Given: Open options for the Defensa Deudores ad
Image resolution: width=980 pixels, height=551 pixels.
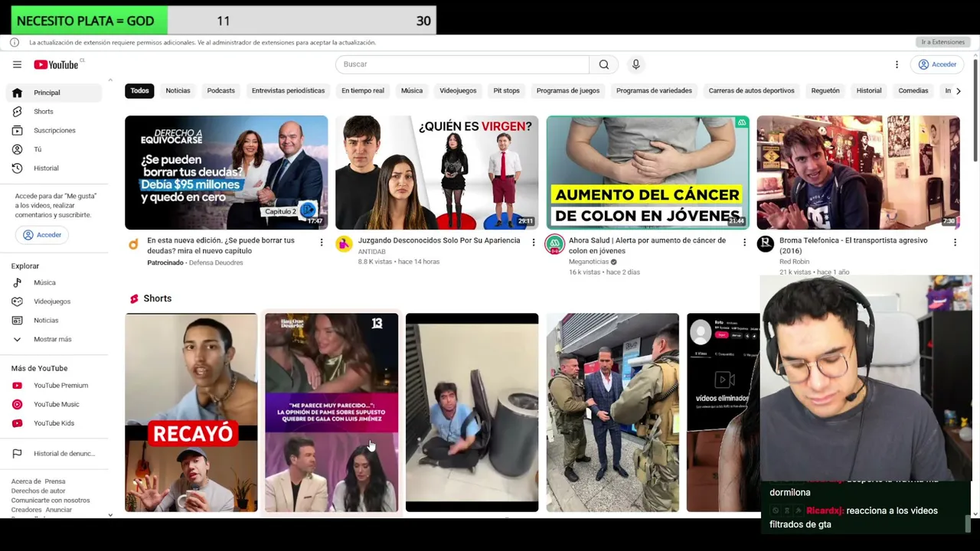Looking at the screenshot, I should (x=322, y=243).
